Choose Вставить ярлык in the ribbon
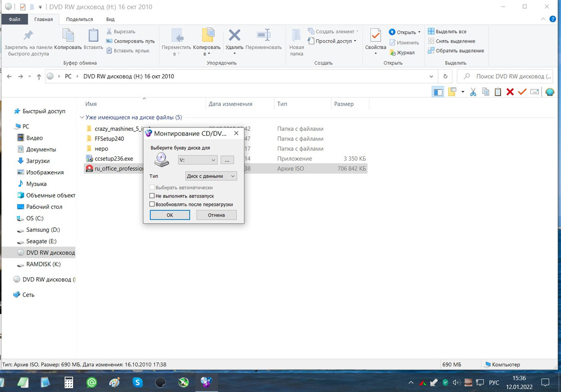This screenshot has height=392, width=561. click(x=128, y=51)
